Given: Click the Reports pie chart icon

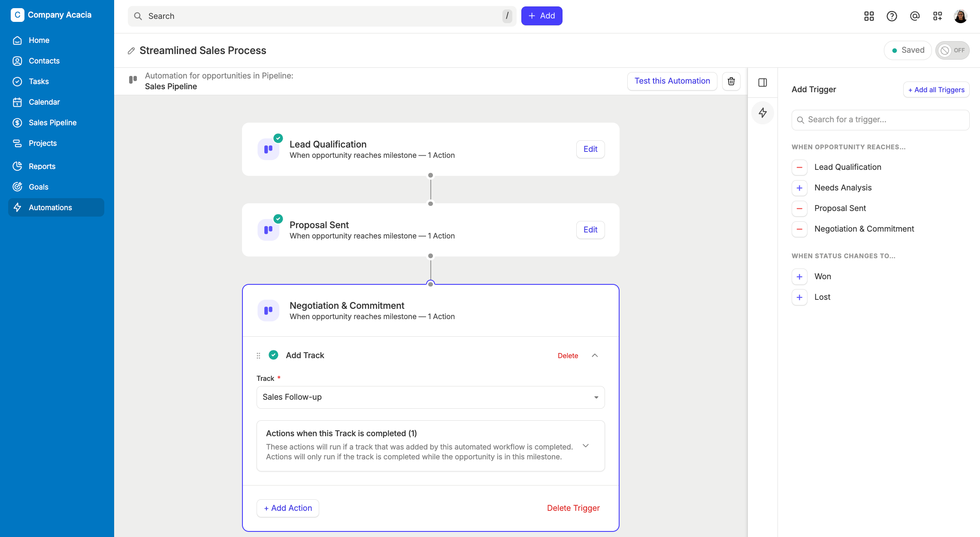Looking at the screenshot, I should pos(17,166).
